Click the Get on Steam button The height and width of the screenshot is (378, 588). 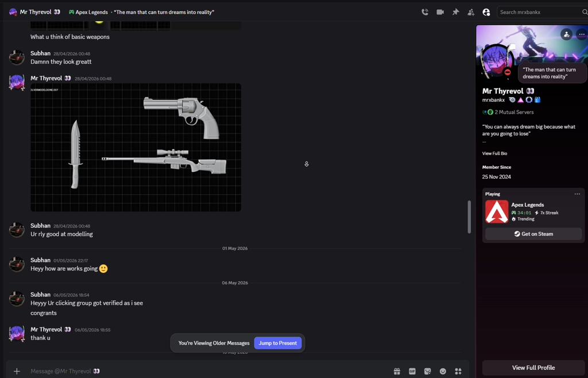tap(533, 234)
